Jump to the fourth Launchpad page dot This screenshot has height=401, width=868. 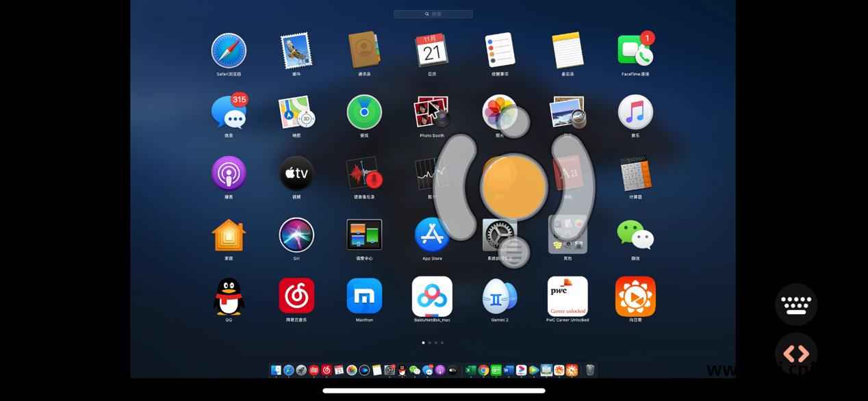(442, 343)
